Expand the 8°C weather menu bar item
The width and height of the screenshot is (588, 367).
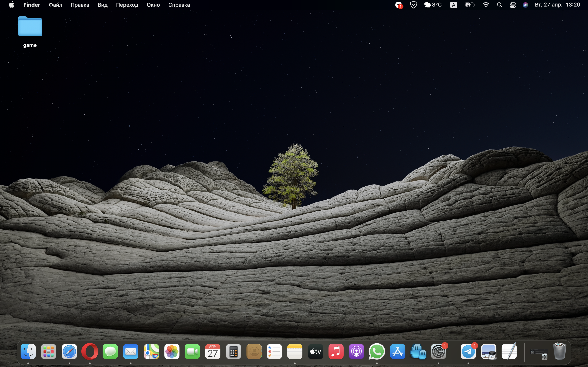coord(433,5)
